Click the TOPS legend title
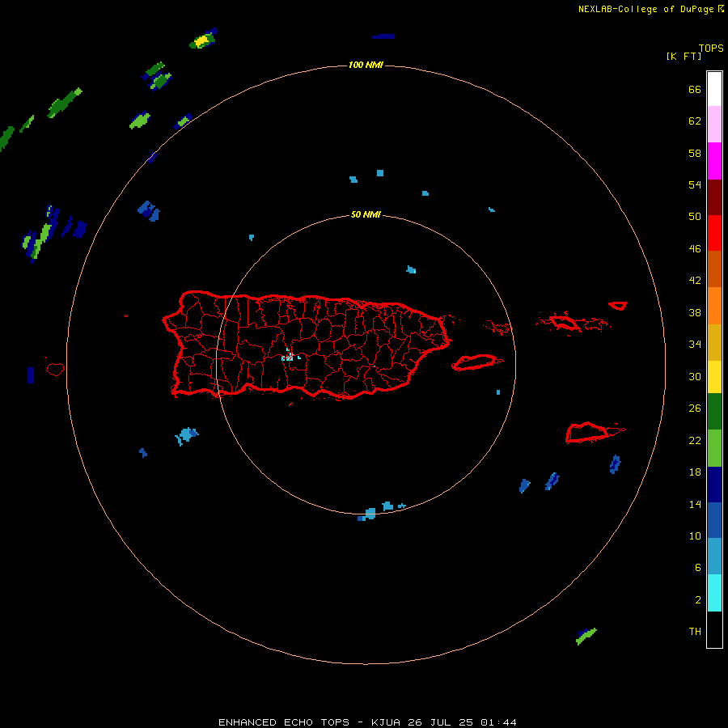Viewport: 728px width, 728px height. tap(711, 49)
